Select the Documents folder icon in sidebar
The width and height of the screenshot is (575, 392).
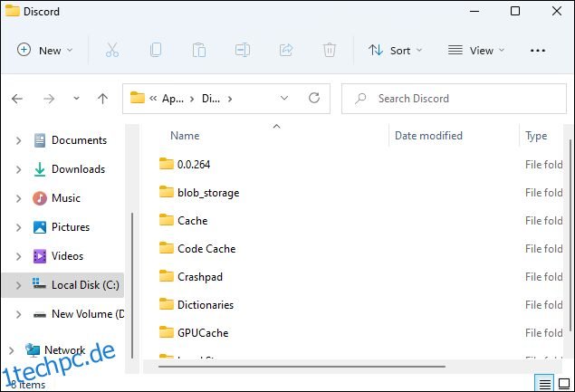click(x=40, y=140)
